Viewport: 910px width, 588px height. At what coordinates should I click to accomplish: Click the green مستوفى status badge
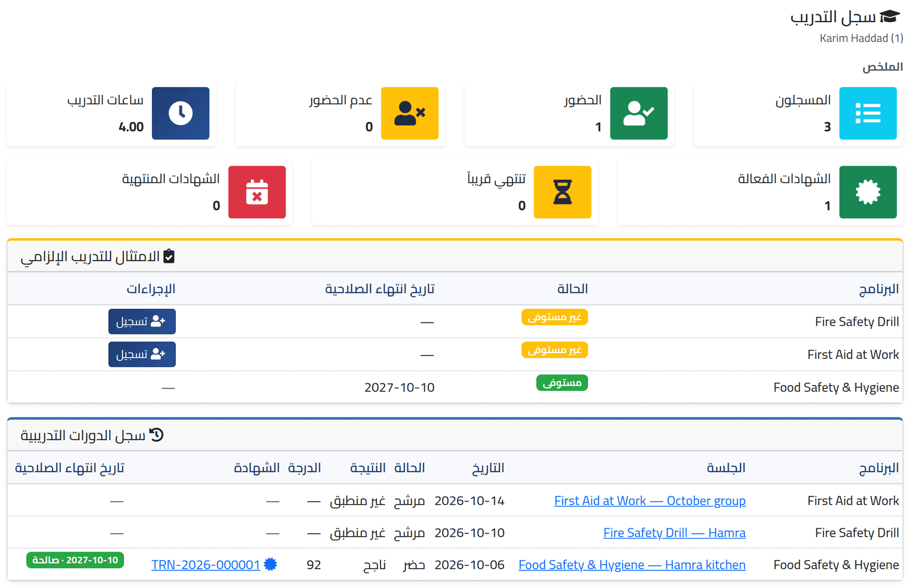tap(562, 383)
